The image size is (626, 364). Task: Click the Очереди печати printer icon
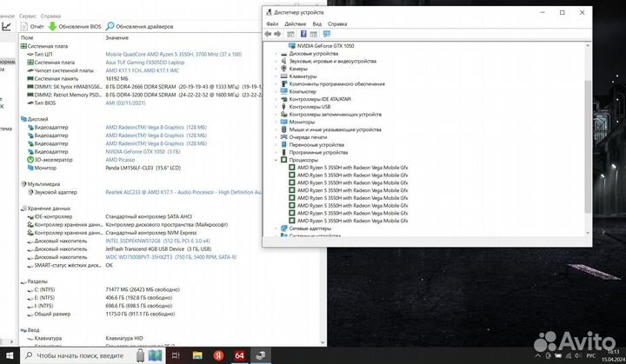283,137
